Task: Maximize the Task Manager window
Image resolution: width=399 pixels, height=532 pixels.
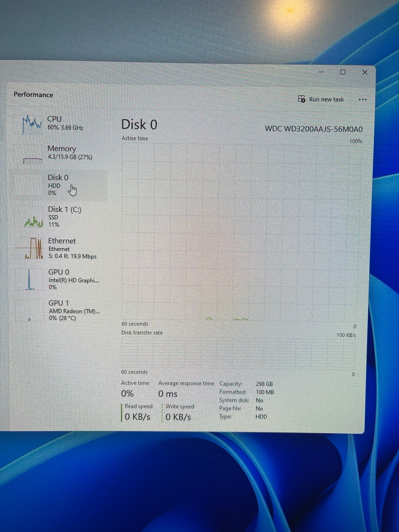Action: click(343, 72)
